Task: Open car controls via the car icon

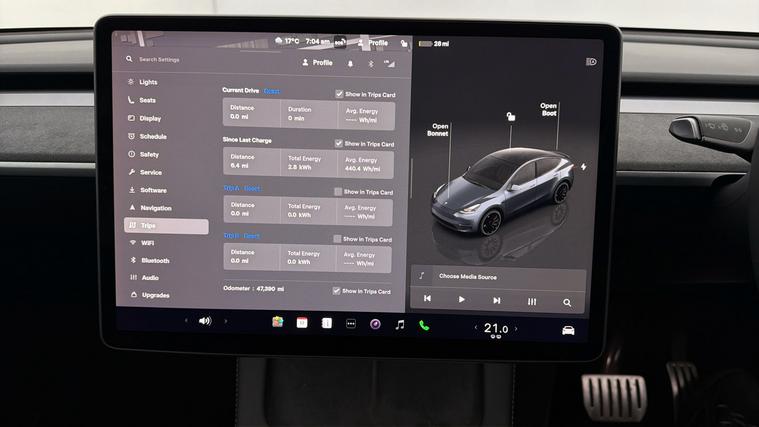Action: tap(568, 330)
